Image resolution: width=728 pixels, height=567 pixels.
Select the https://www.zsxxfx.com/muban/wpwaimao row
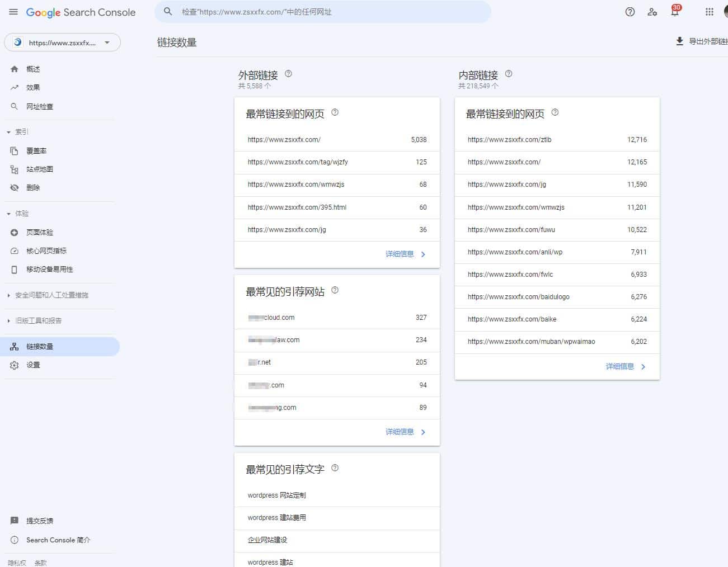coord(557,342)
